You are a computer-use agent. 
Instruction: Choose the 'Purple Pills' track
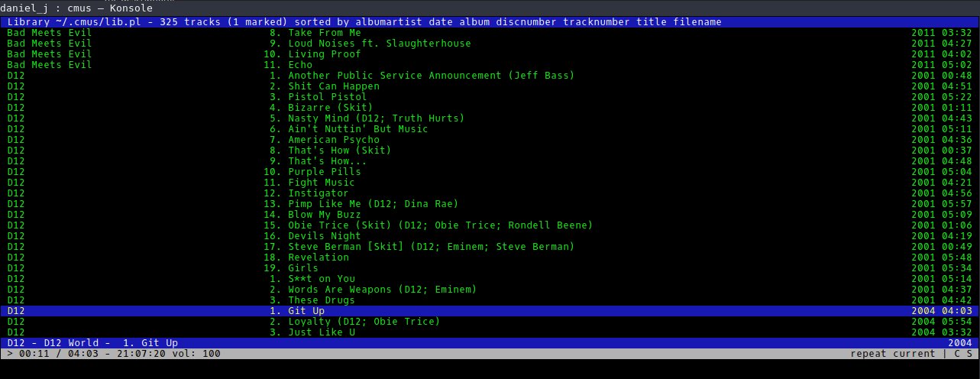490,172
